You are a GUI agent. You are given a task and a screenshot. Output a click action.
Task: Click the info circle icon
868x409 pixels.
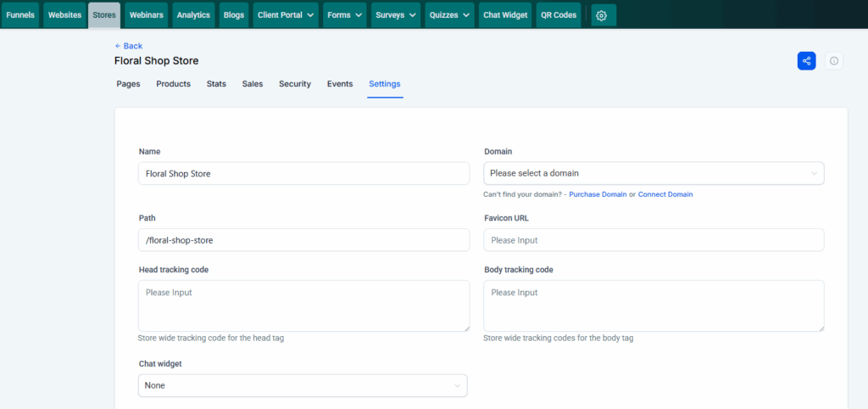[834, 61]
